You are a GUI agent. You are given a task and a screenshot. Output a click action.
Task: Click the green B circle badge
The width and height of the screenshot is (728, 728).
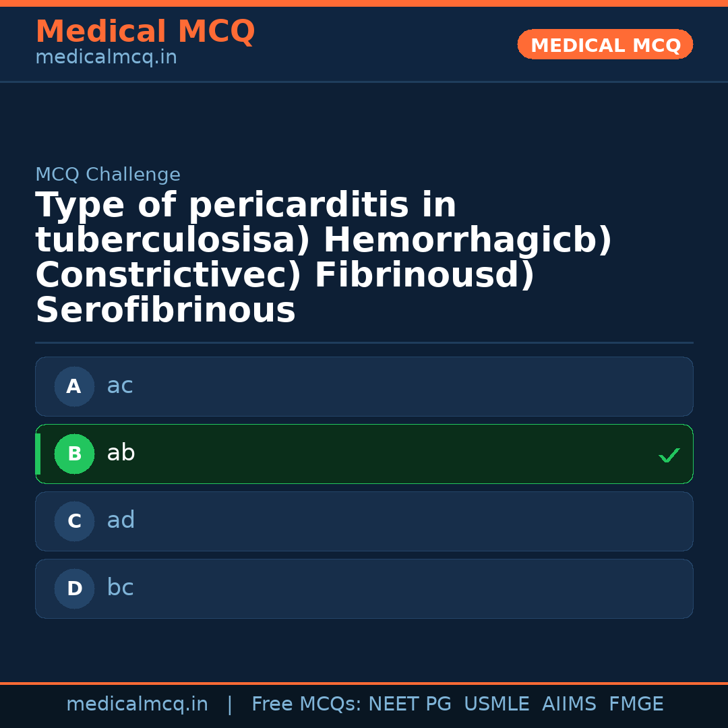[74, 454]
